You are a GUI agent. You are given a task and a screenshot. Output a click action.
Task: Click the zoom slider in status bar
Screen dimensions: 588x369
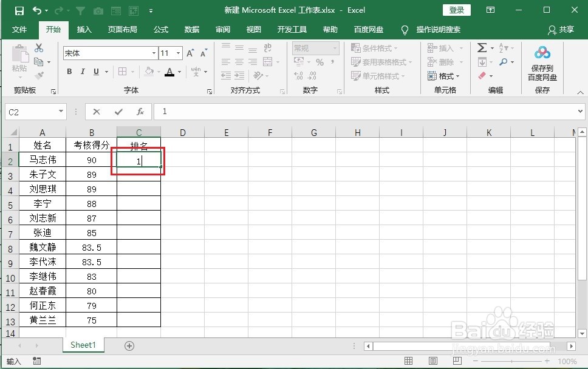click(511, 361)
